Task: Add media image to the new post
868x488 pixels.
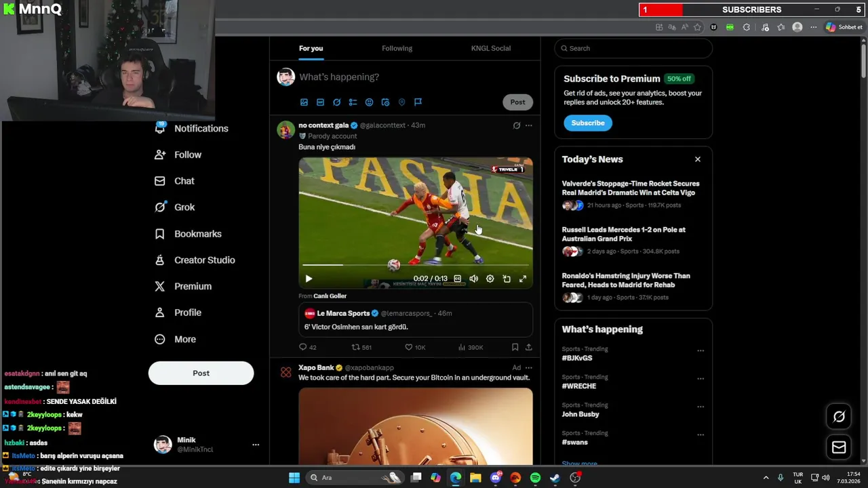Action: tap(304, 102)
